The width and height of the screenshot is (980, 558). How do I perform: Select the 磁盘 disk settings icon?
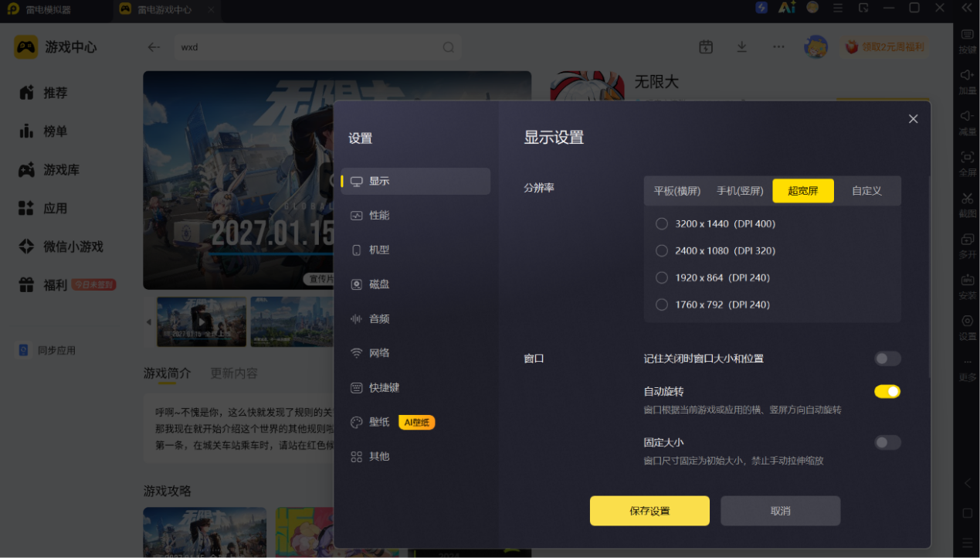(x=357, y=284)
